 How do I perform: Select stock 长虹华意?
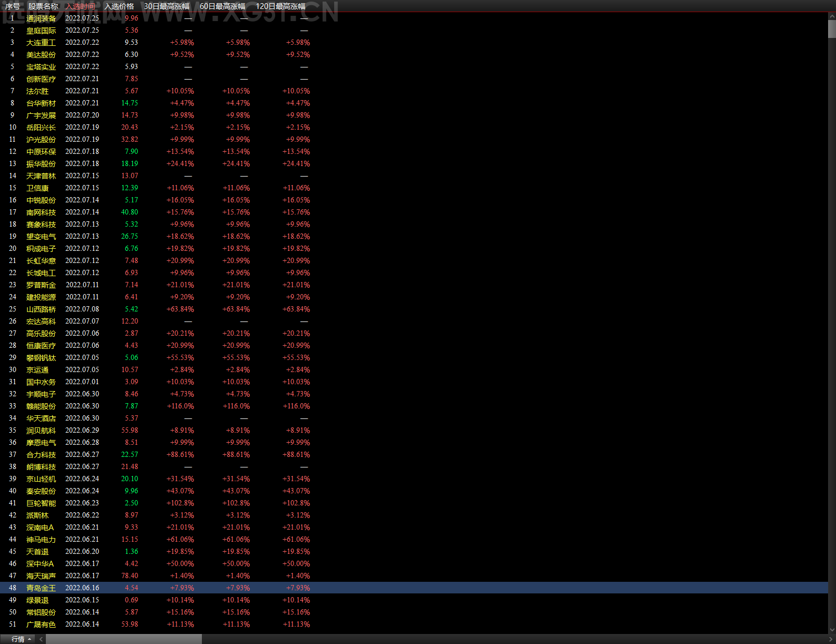[x=41, y=261]
